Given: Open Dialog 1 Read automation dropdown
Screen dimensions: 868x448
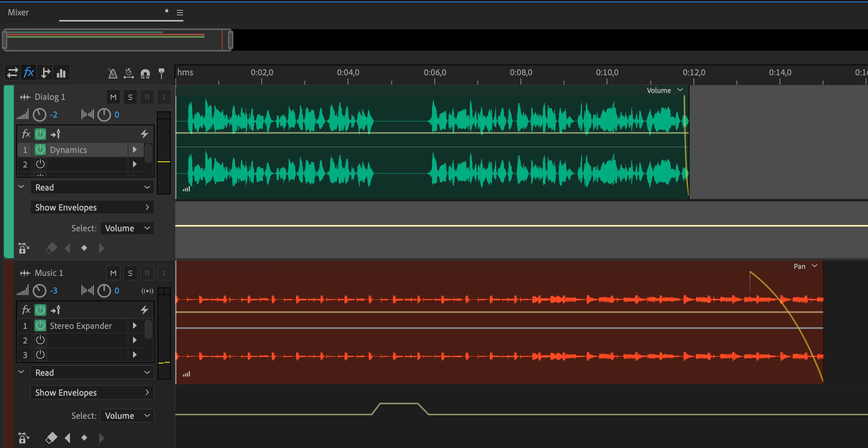Looking at the screenshot, I should coord(92,187).
